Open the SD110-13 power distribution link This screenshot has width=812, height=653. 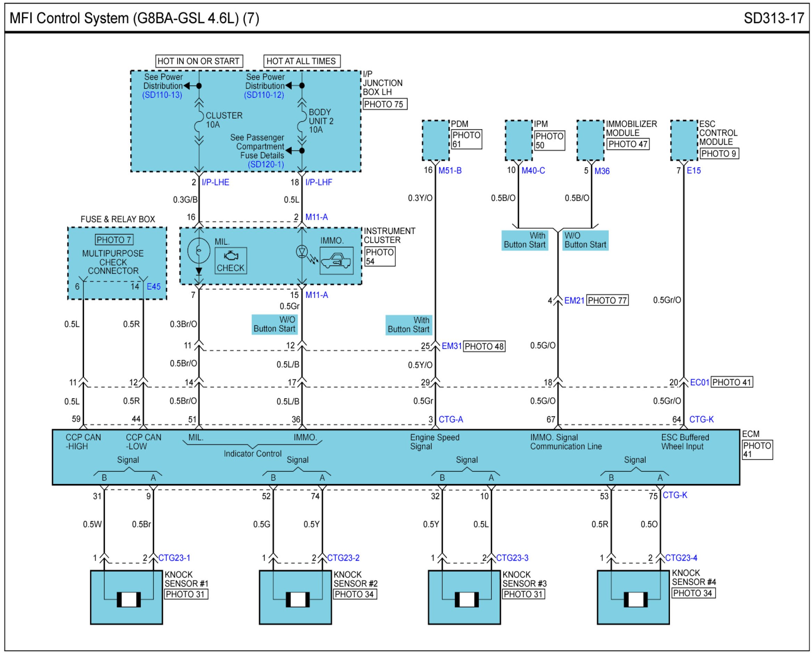pos(162,95)
